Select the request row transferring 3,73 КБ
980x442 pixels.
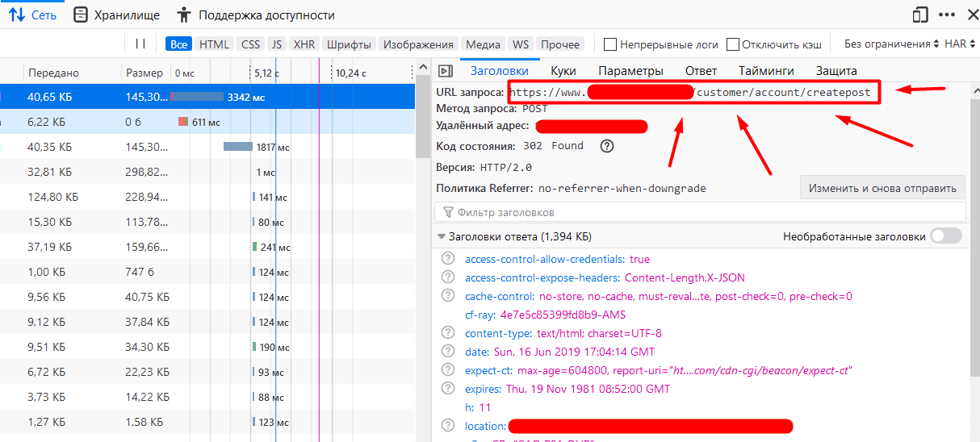pyautogui.click(x=207, y=396)
